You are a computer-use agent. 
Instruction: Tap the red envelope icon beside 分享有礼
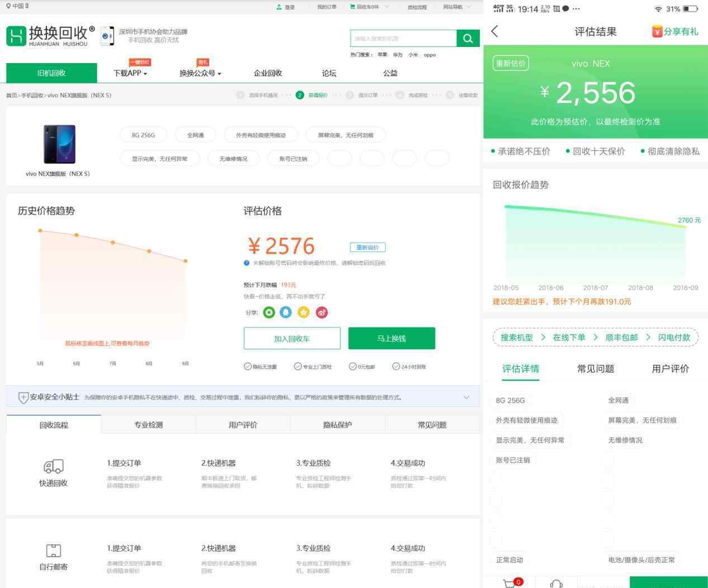(x=657, y=31)
